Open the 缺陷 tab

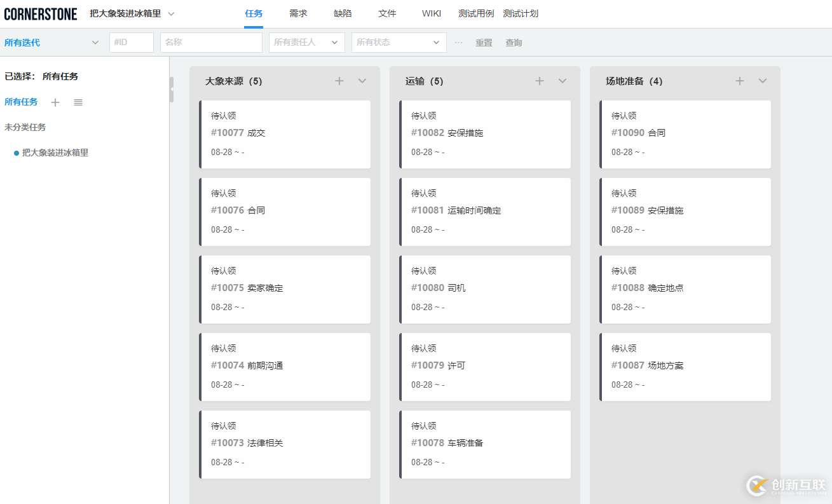[x=342, y=13]
